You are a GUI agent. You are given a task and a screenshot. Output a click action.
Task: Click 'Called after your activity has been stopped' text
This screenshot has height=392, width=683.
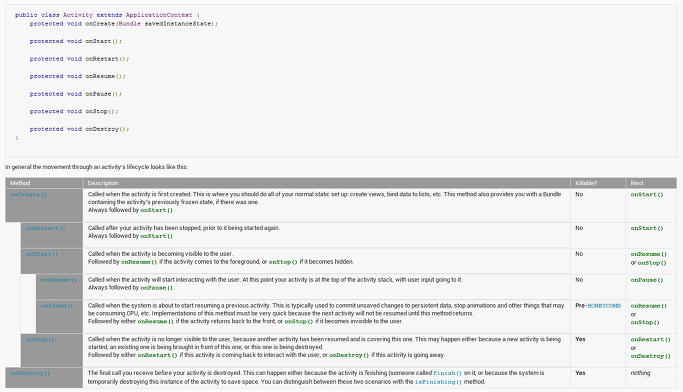pos(184,228)
